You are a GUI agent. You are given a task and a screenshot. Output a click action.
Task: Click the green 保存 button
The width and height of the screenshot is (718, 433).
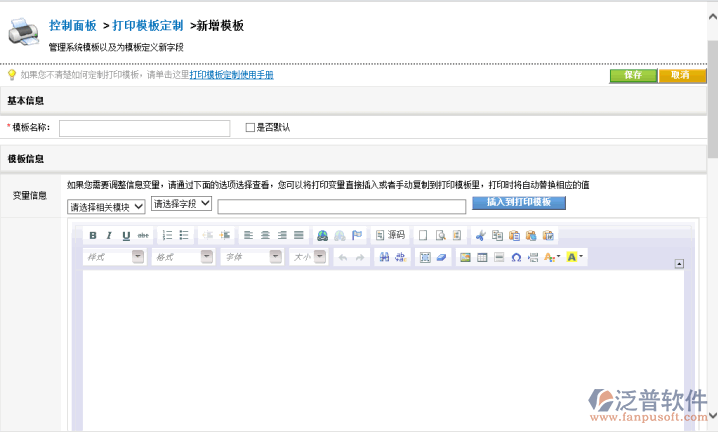(633, 75)
